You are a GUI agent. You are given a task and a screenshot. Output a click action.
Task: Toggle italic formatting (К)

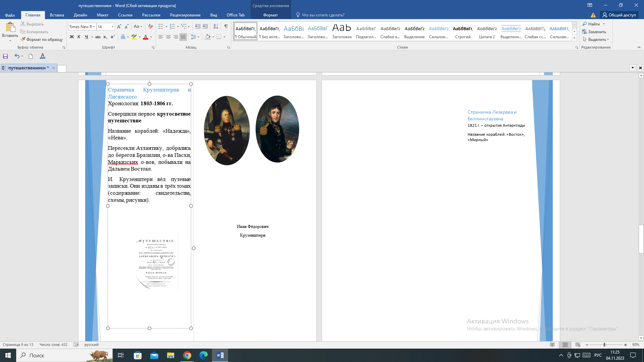tap(79, 37)
